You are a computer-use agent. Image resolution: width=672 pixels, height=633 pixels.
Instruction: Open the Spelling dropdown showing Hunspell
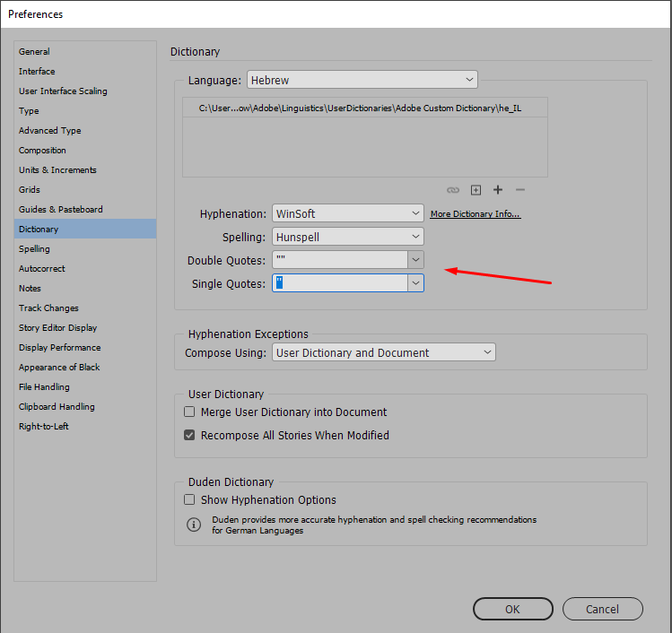pyautogui.click(x=348, y=237)
